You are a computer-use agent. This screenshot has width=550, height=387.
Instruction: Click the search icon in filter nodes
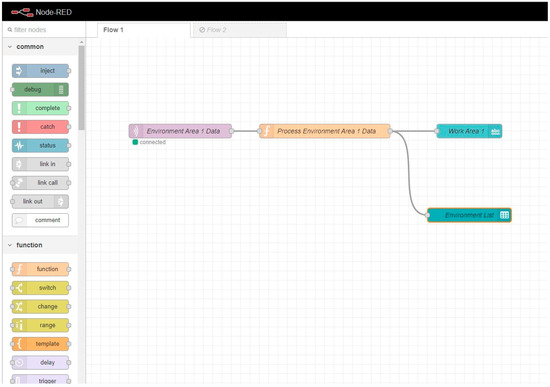click(x=9, y=30)
